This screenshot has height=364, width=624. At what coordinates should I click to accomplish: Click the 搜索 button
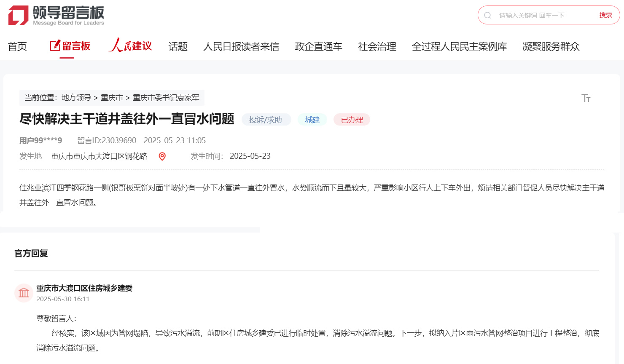pyautogui.click(x=606, y=15)
